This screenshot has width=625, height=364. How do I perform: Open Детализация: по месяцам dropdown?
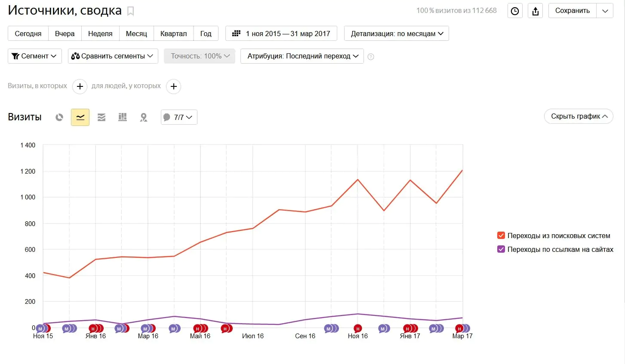397,34
